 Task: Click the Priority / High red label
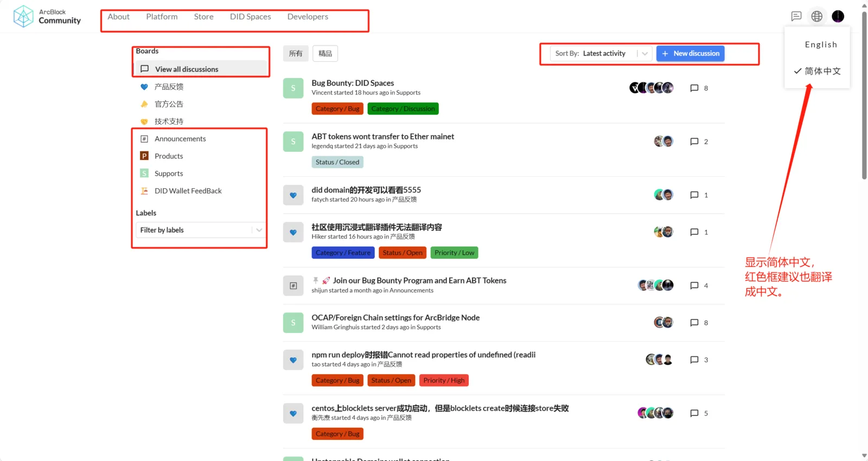pos(444,381)
